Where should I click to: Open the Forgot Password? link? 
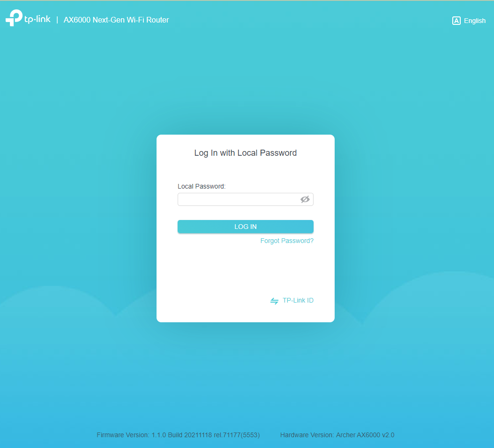point(287,241)
